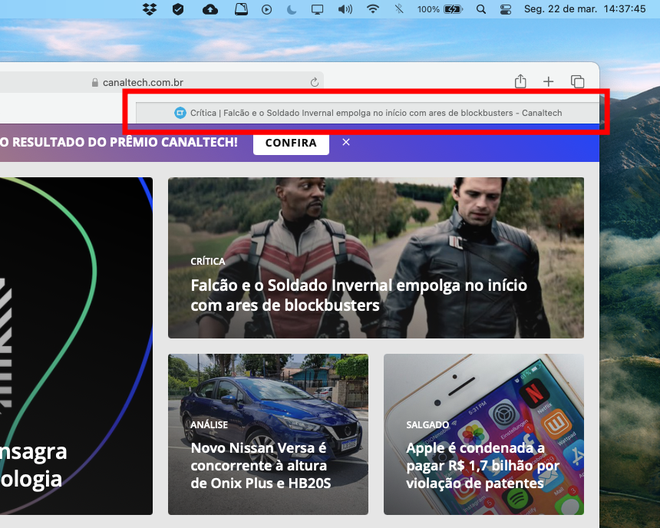
Task: Show the tab overview
Action: point(577,81)
